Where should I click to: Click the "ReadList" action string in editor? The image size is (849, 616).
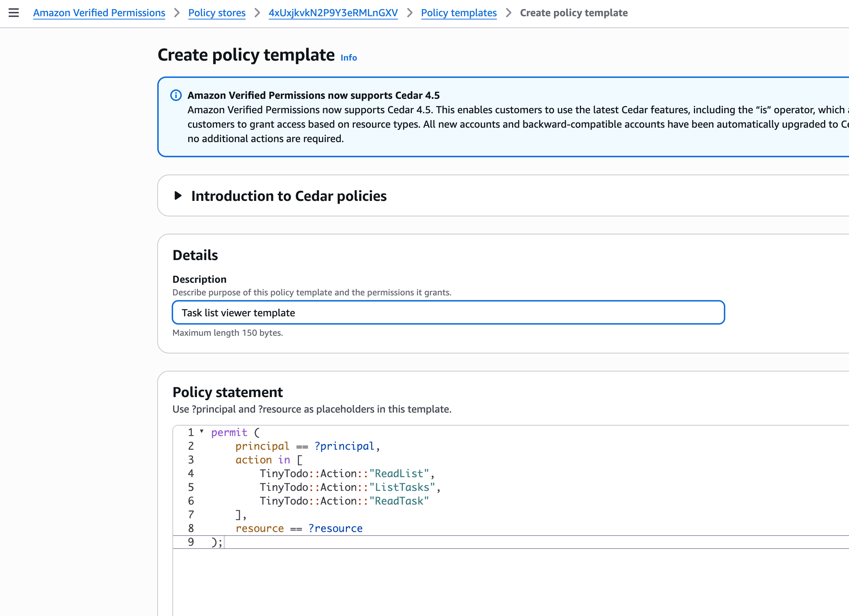click(399, 474)
